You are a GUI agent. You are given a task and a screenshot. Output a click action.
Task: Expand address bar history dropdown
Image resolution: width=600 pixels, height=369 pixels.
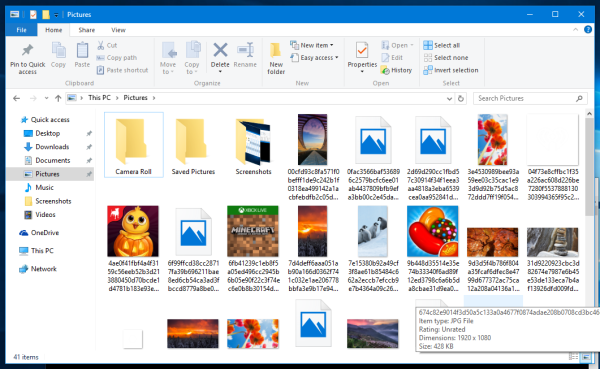tap(449, 98)
